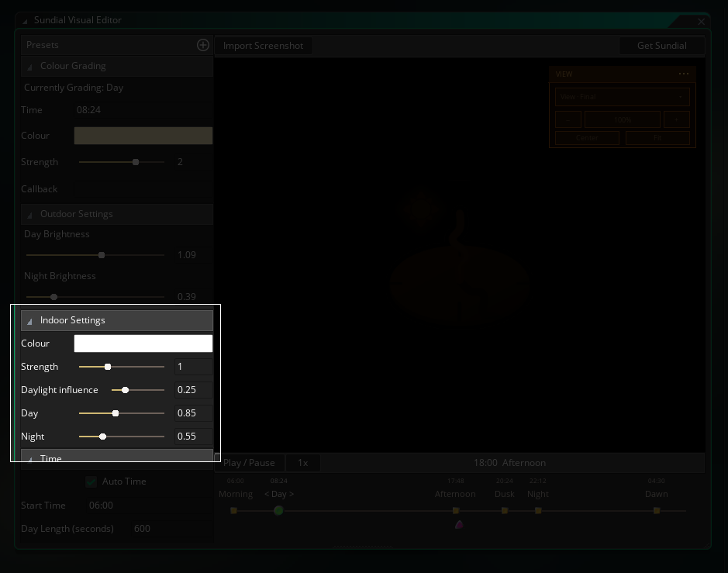Edit the Day Length value 600
The image size is (728, 573).
coord(172,529)
